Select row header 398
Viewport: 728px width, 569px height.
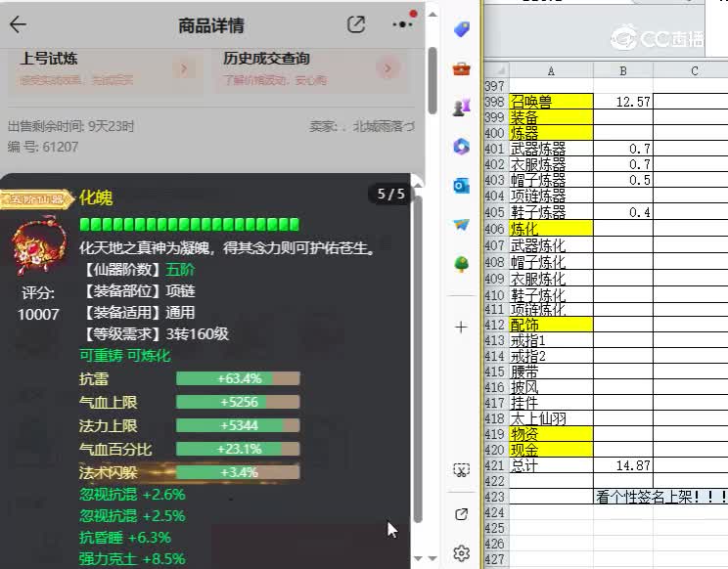coord(496,102)
